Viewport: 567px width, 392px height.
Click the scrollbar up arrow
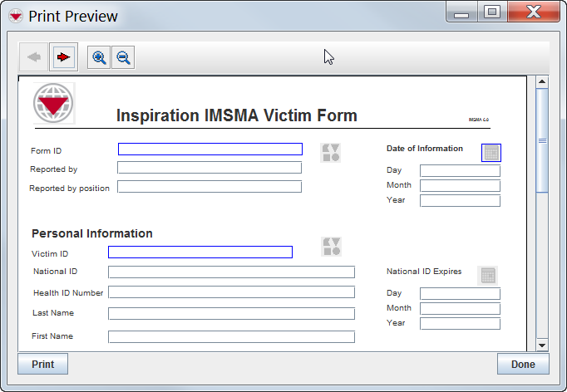pos(542,82)
